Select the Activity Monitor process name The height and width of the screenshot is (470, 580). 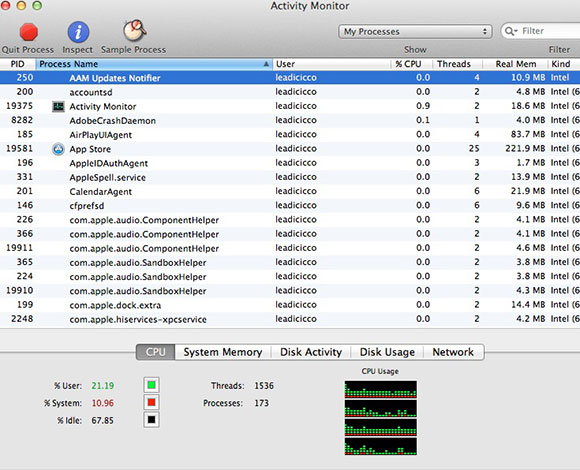[103, 106]
